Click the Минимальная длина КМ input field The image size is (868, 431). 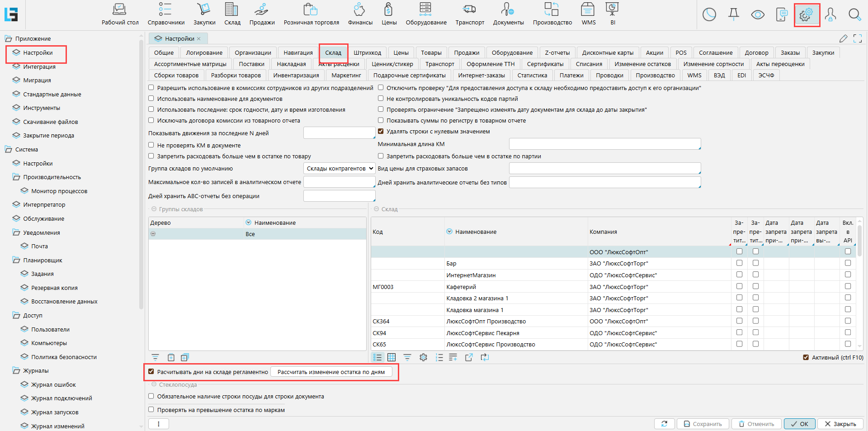604,144
